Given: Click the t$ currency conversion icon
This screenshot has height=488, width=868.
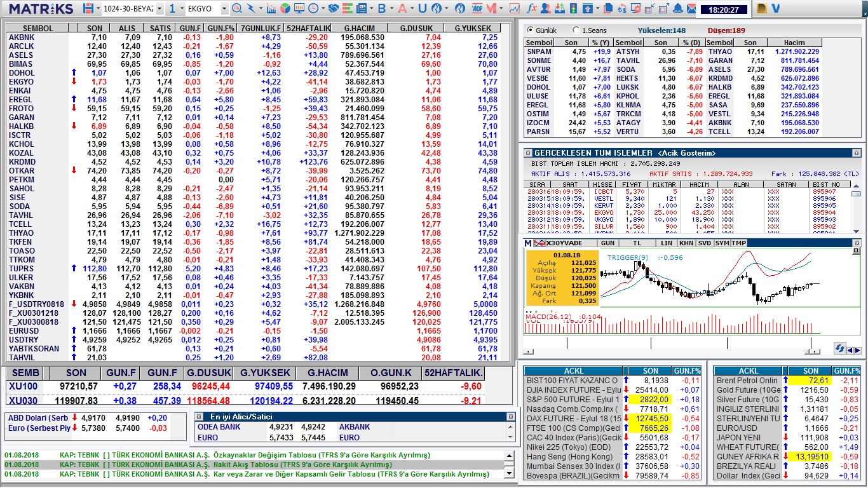Looking at the screenshot, I should (622, 9).
